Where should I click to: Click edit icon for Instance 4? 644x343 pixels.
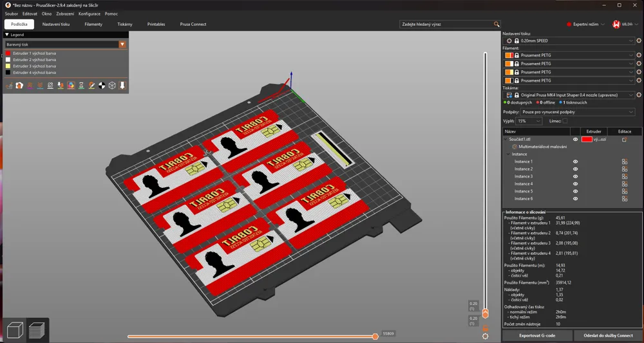pos(624,184)
